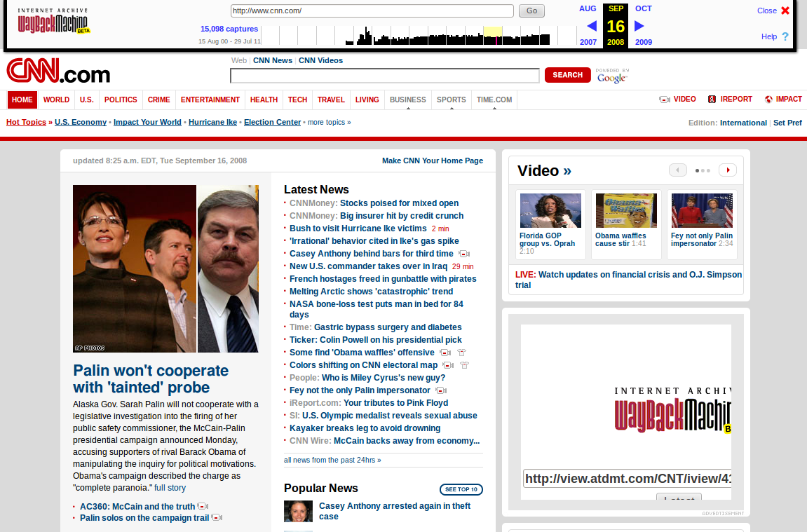Click video icon next to Obama waffles offensive
Viewport: 807px width, 532px height.
click(x=445, y=353)
